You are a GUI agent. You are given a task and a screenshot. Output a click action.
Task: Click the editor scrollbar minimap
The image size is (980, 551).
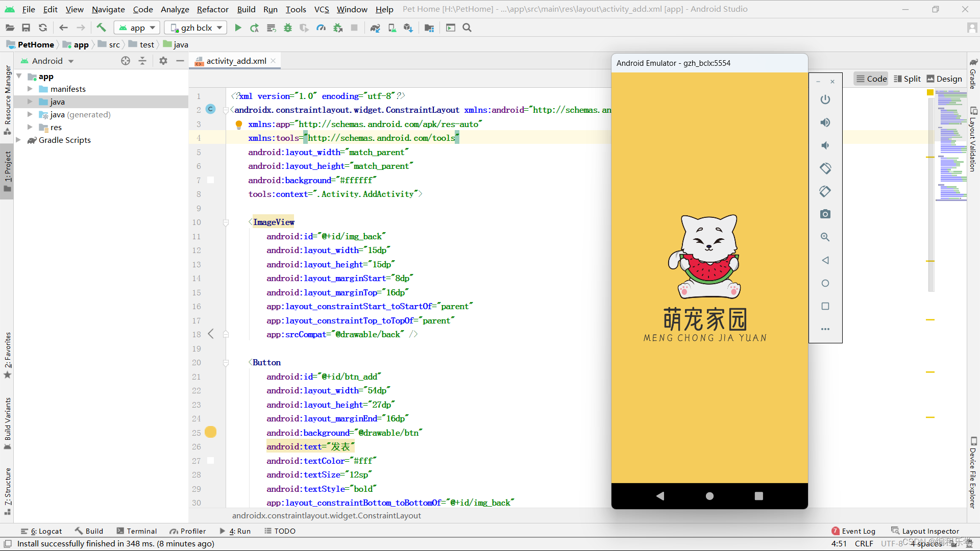[951, 143]
